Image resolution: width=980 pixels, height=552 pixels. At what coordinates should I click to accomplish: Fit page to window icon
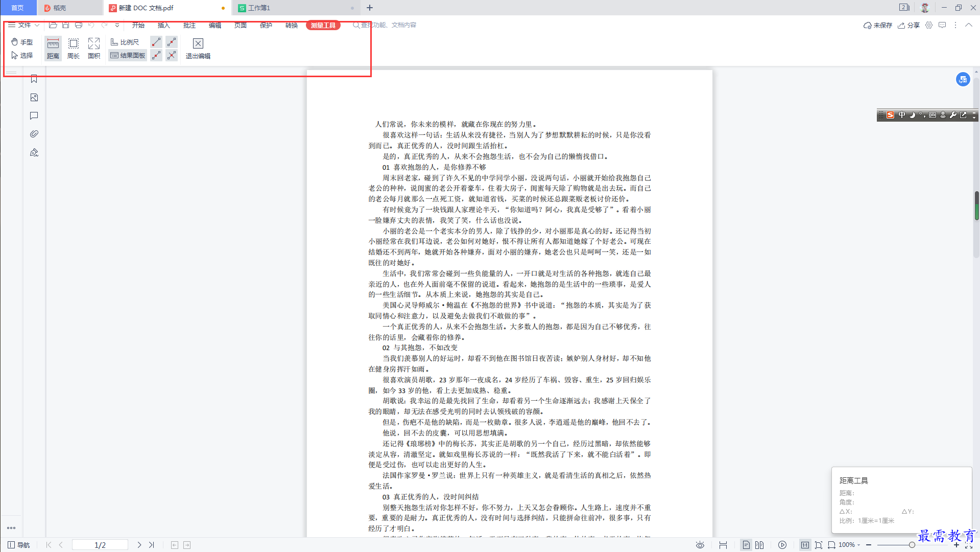click(819, 545)
